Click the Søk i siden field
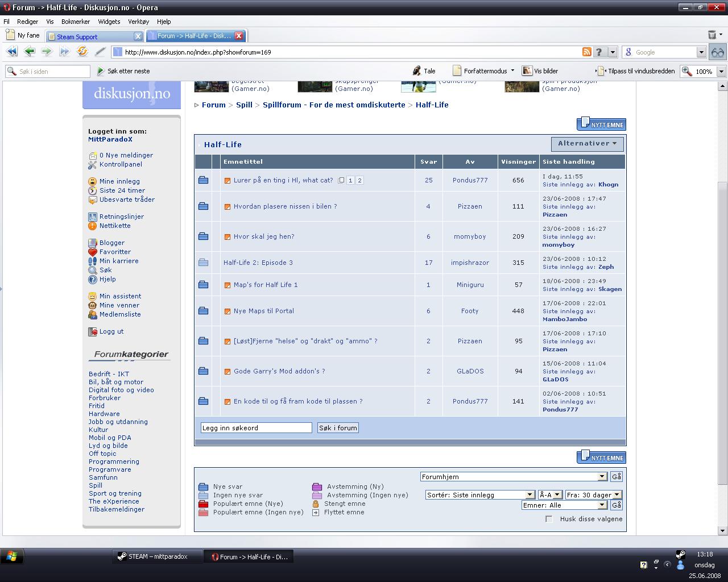728x582 pixels. click(x=48, y=72)
